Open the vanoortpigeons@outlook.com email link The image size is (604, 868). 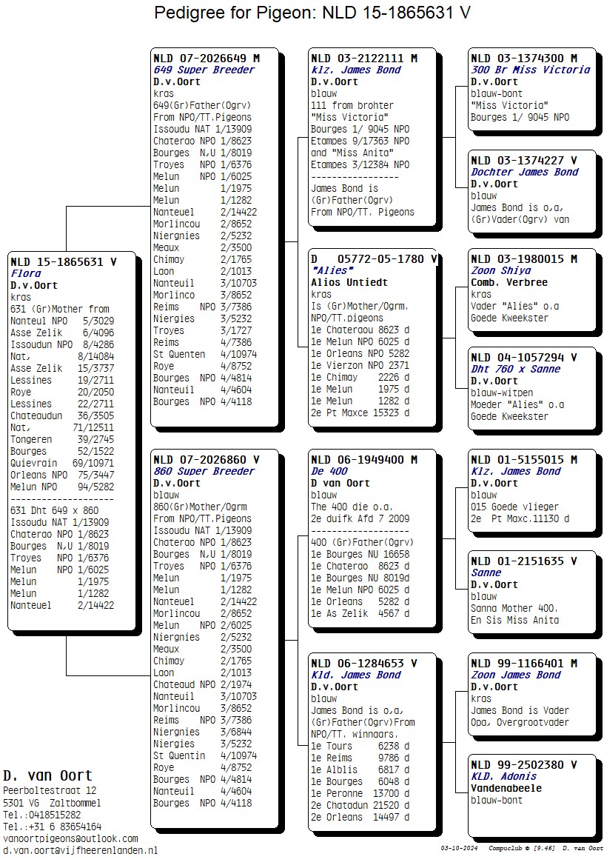(70, 838)
